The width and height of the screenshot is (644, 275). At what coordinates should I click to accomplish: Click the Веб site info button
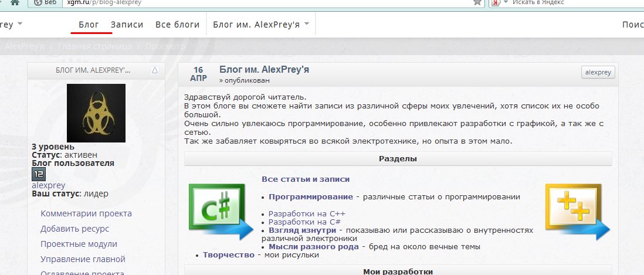(x=45, y=2)
